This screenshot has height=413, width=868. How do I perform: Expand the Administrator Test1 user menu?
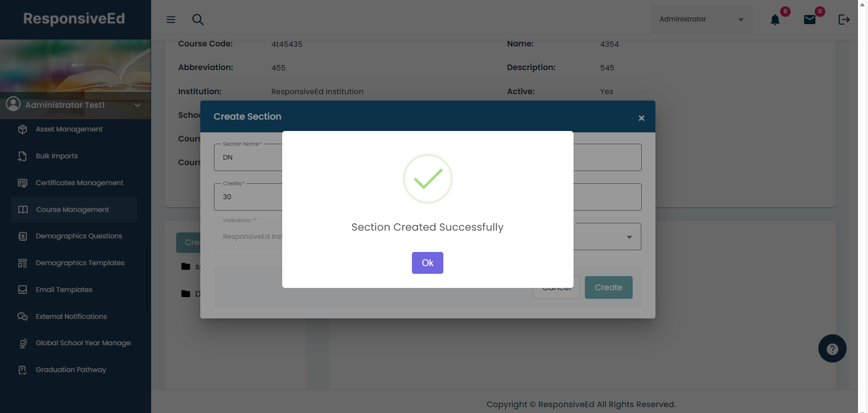[x=137, y=105]
